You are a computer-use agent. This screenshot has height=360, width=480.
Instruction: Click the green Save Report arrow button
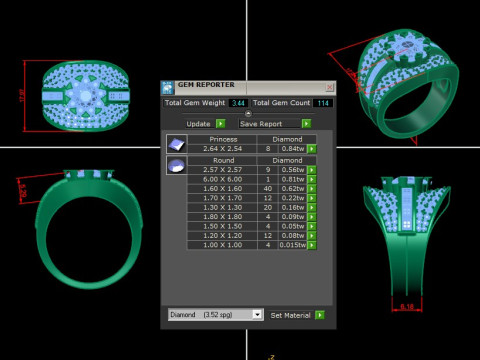(306, 124)
